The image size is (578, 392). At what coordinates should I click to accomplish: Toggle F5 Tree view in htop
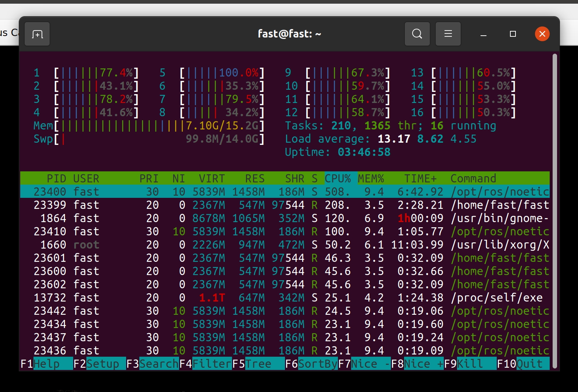click(x=258, y=364)
